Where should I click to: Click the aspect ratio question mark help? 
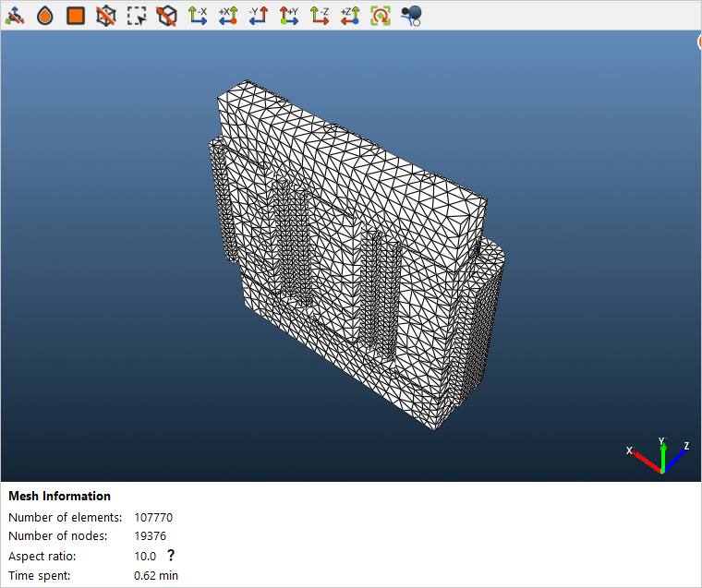pyautogui.click(x=171, y=556)
